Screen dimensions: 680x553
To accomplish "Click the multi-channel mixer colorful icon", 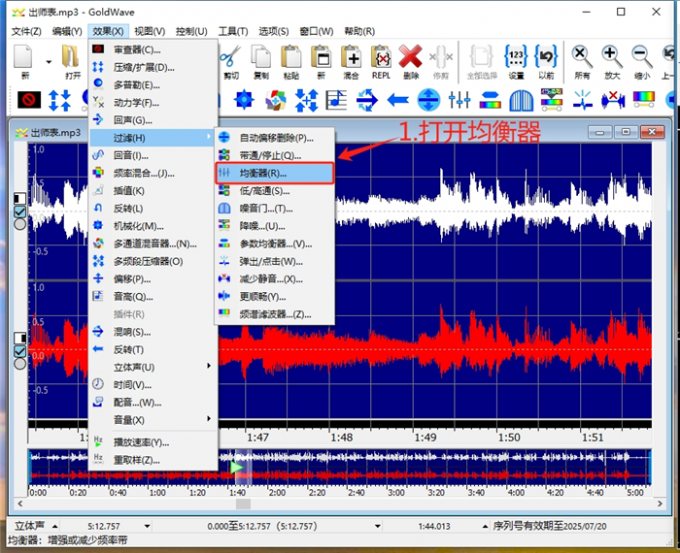I will (275, 100).
